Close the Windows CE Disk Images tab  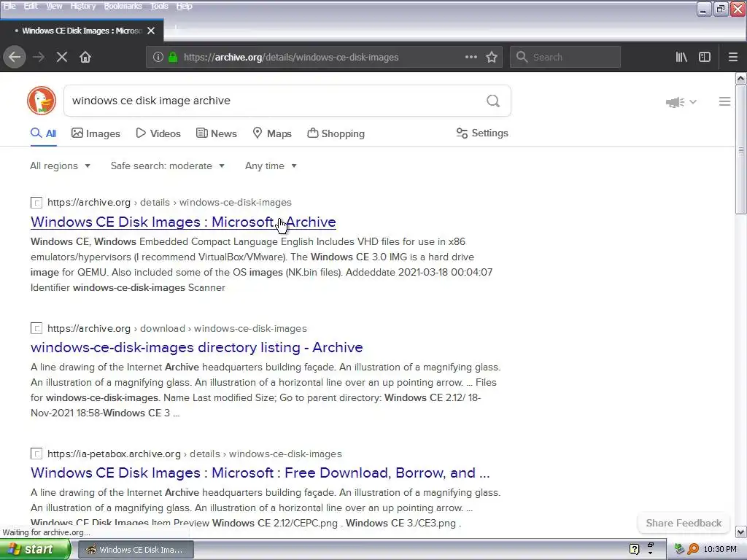[151, 31]
